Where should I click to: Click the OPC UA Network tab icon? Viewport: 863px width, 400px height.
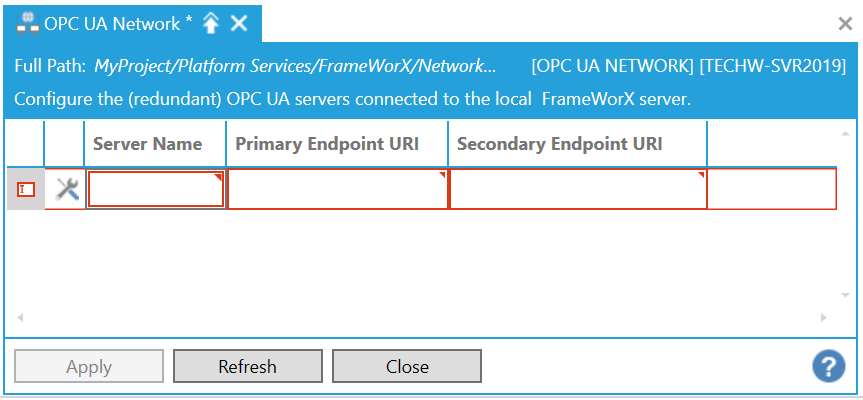point(28,23)
